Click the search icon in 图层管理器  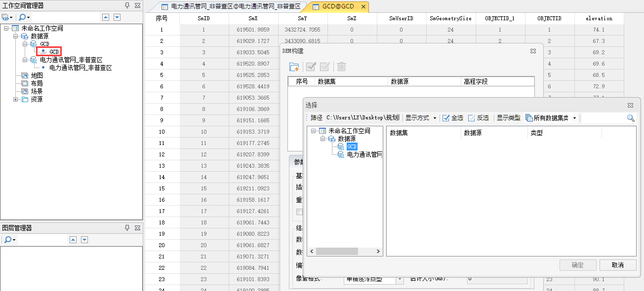click(9, 240)
